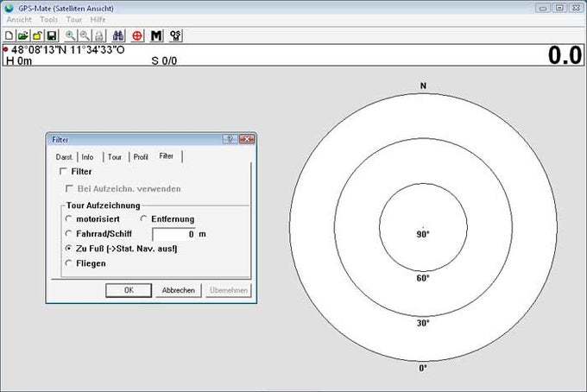Click the distance input field in meters
The image size is (587, 392).
point(174,234)
